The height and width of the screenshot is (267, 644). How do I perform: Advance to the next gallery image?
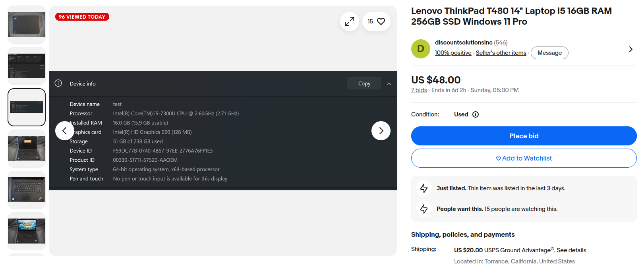(x=381, y=131)
